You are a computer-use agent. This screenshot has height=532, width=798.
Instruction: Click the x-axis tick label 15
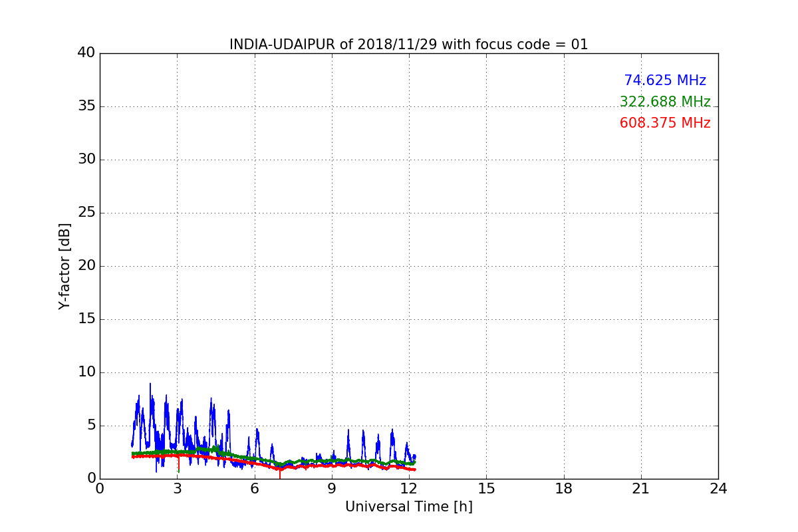pyautogui.click(x=486, y=489)
